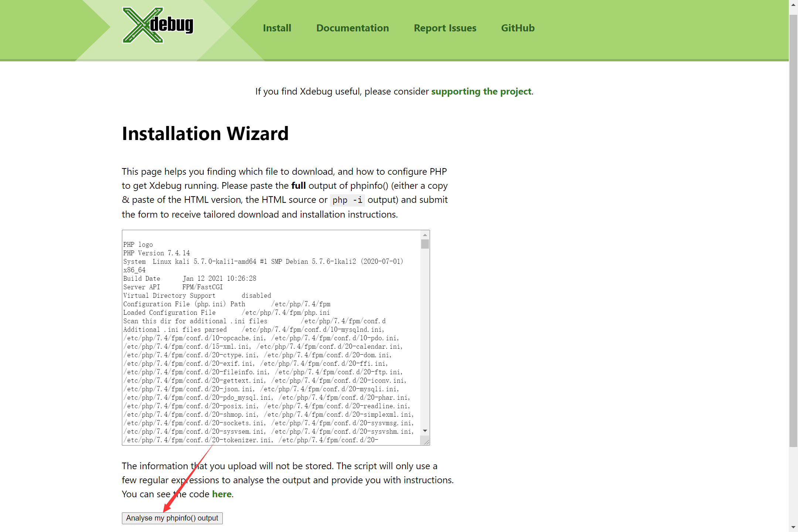Open the GitHub navigation link
Viewport: 798px width, 532px height.
pyautogui.click(x=517, y=28)
